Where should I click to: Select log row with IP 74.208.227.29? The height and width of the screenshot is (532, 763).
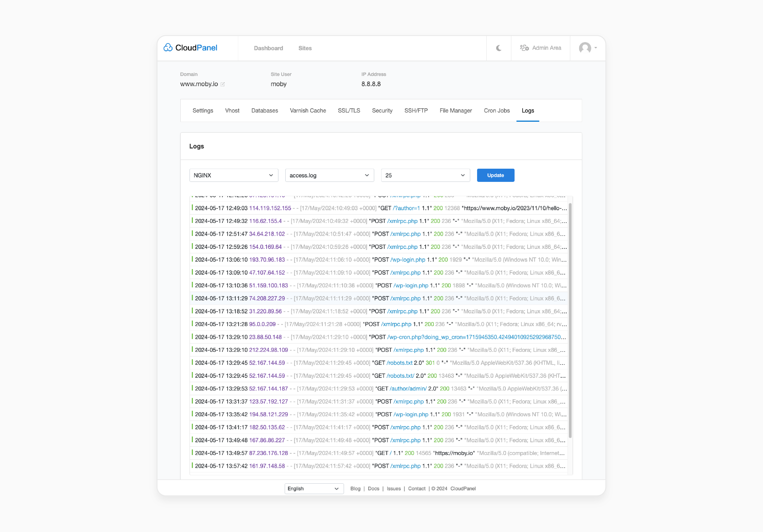coord(379,298)
